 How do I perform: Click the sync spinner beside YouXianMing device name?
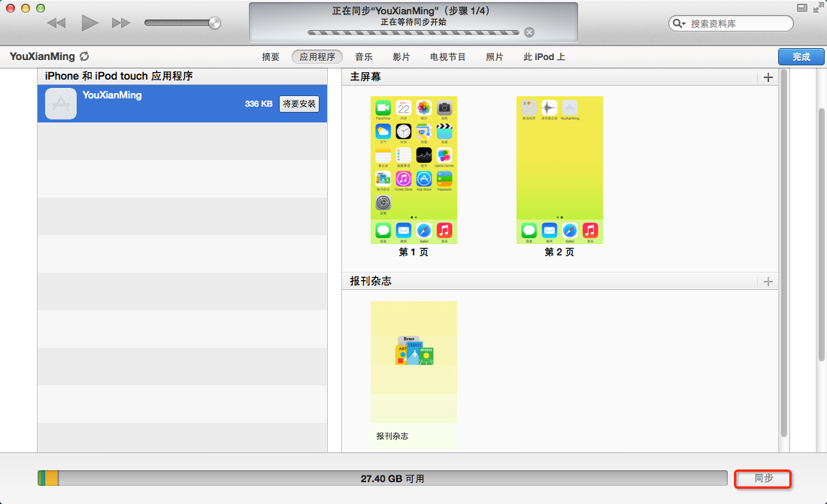pyautogui.click(x=84, y=56)
